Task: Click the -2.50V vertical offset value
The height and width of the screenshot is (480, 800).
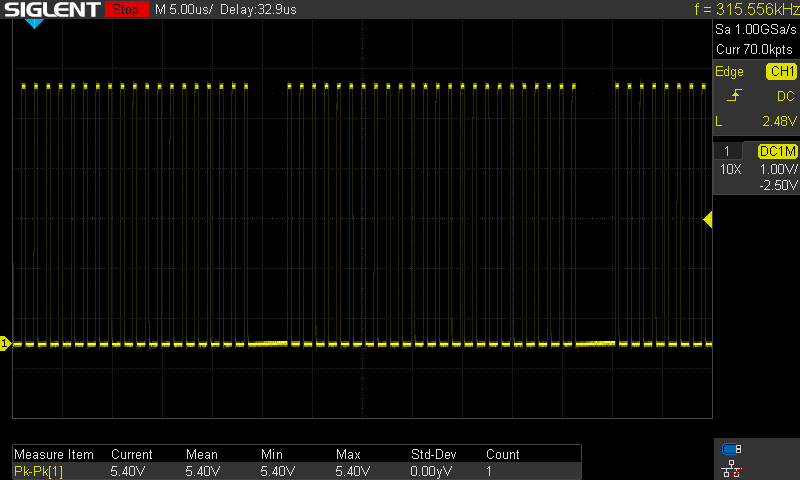Action: click(778, 185)
